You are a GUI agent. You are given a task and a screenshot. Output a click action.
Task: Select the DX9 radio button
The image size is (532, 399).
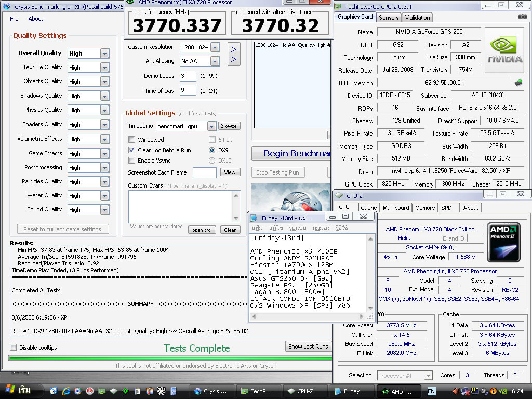coord(212,150)
